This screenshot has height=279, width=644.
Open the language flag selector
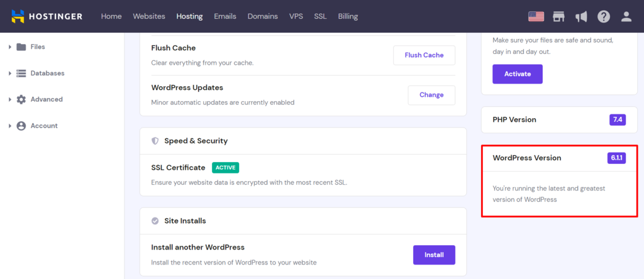point(536,16)
